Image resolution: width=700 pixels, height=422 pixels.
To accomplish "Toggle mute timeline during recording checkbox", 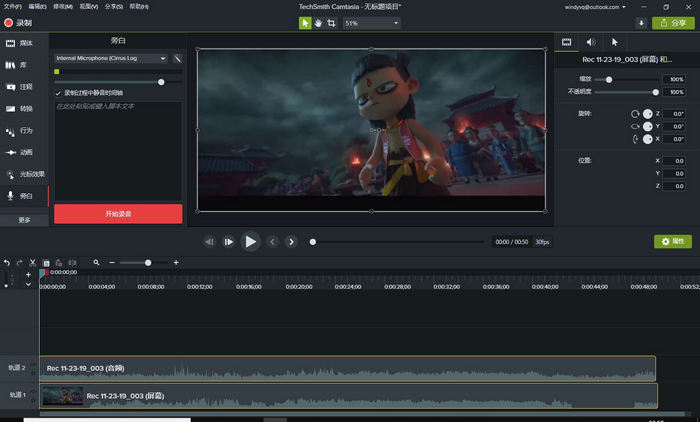I will [x=58, y=93].
